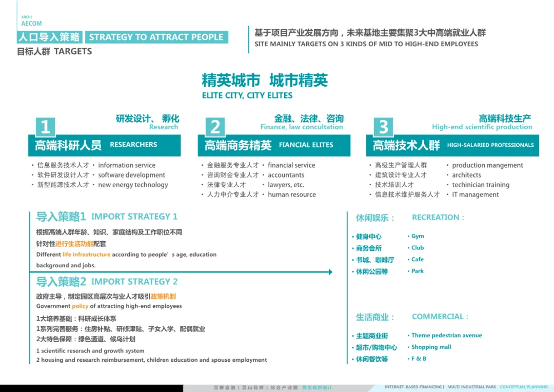Click 'financial service' list item
The height and width of the screenshot is (392, 554).
pyautogui.click(x=291, y=165)
